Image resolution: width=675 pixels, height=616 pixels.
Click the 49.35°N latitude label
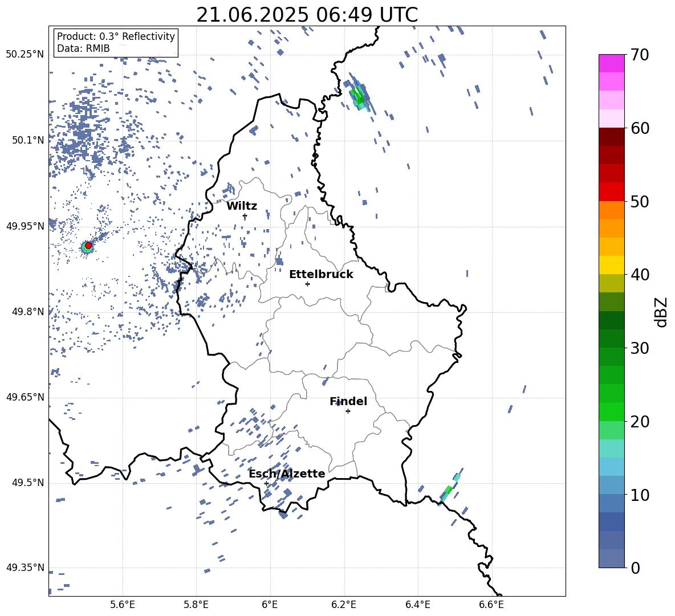(25, 568)
